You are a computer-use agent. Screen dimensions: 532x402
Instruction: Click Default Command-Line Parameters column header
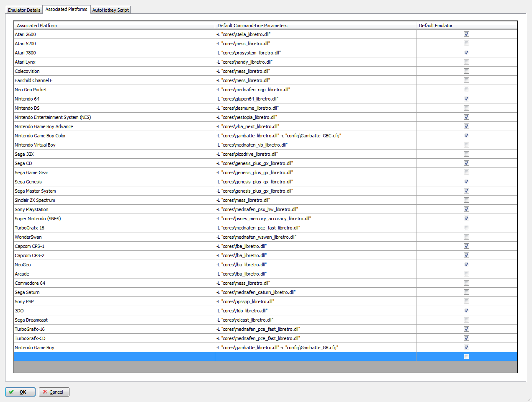(316, 26)
